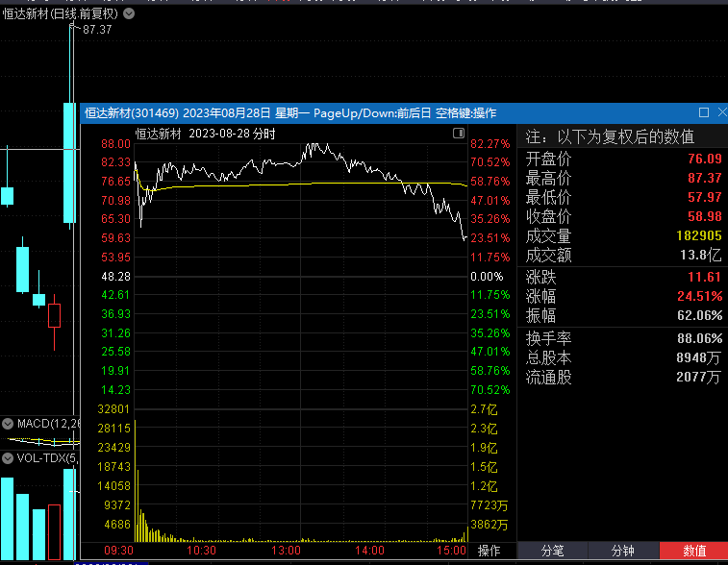Select the 涨幅 value 24.51%
The width and height of the screenshot is (728, 565).
[x=699, y=296]
